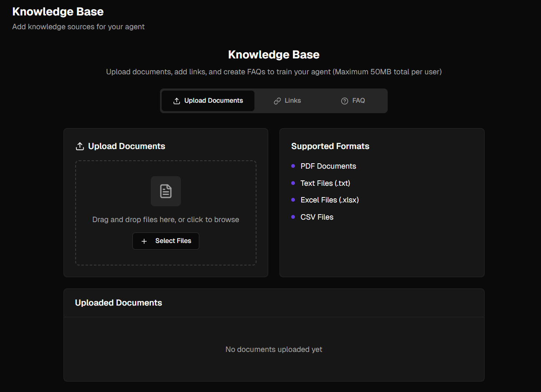Switch to the Links tab
Image resolution: width=541 pixels, height=392 pixels.
click(x=288, y=101)
